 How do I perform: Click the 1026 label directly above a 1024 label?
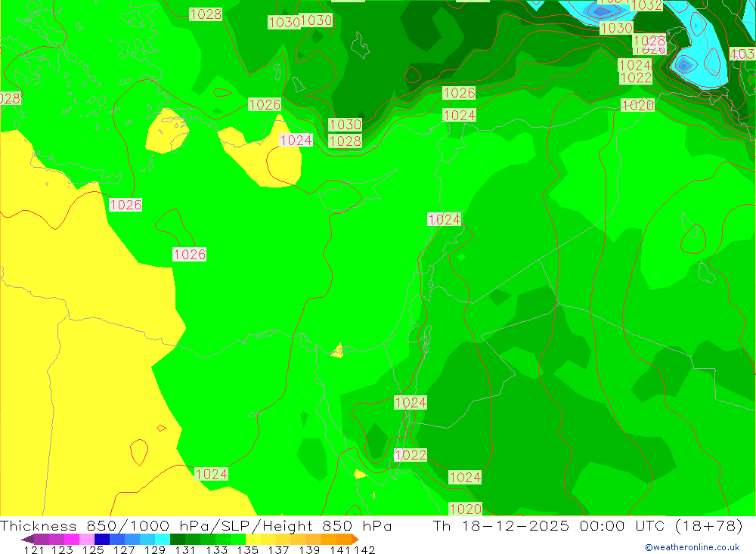pyautogui.click(x=459, y=92)
